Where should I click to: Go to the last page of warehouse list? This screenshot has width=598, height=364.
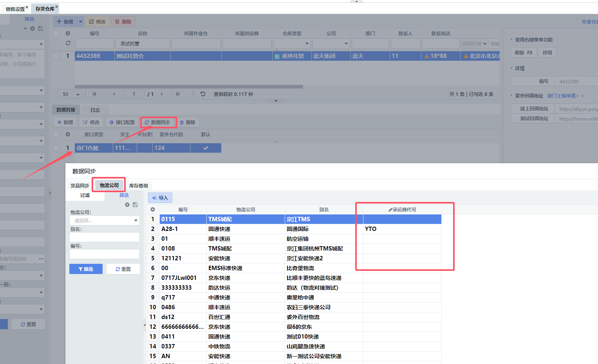(178, 94)
